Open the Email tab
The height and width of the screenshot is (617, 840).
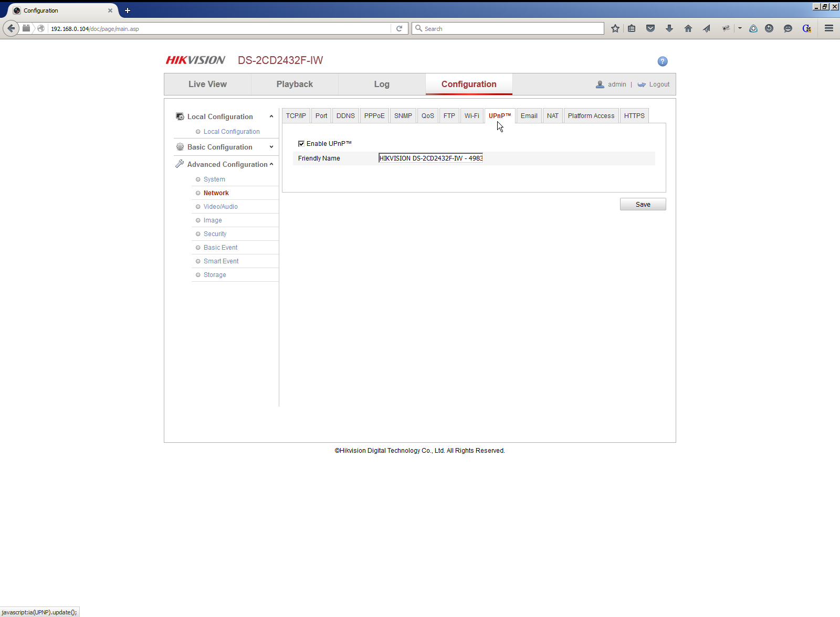point(529,116)
